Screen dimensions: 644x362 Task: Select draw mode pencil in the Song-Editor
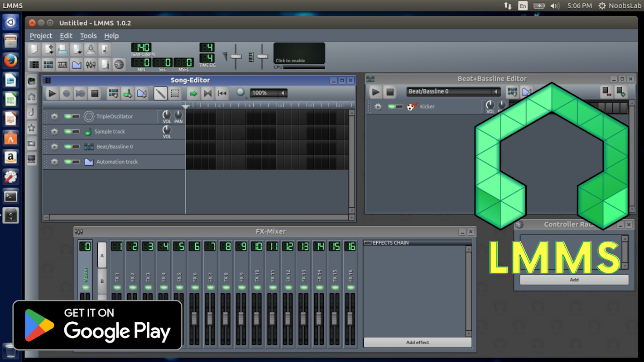tap(160, 94)
